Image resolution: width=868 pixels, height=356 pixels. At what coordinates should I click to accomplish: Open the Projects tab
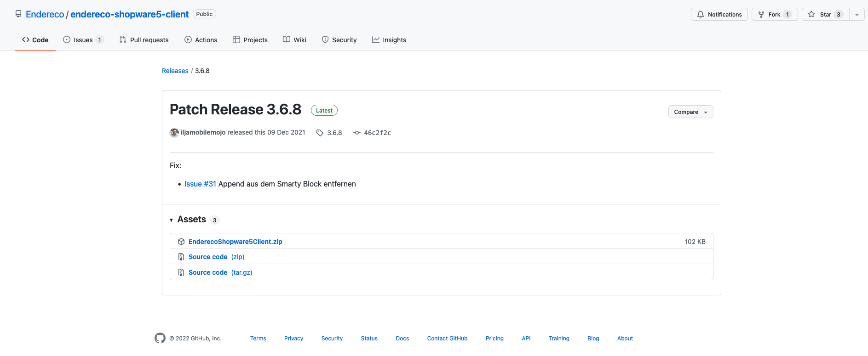[250, 40]
